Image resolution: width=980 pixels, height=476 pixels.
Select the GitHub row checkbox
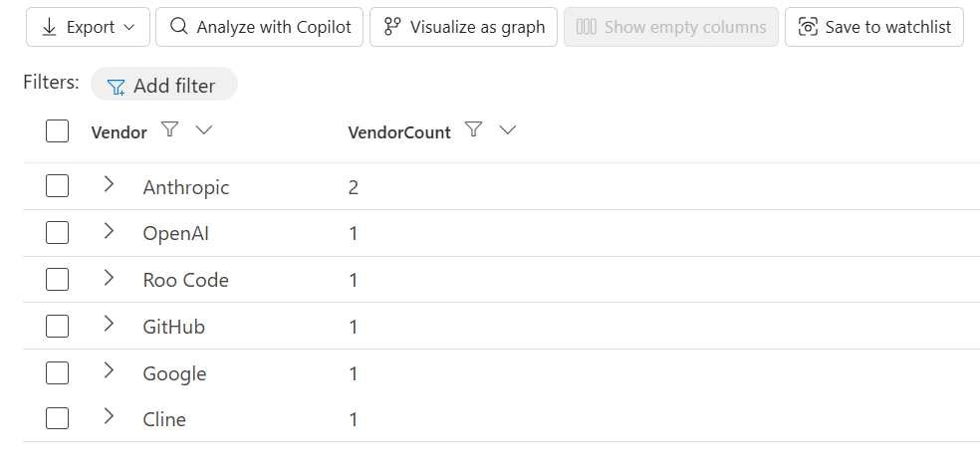tap(57, 326)
